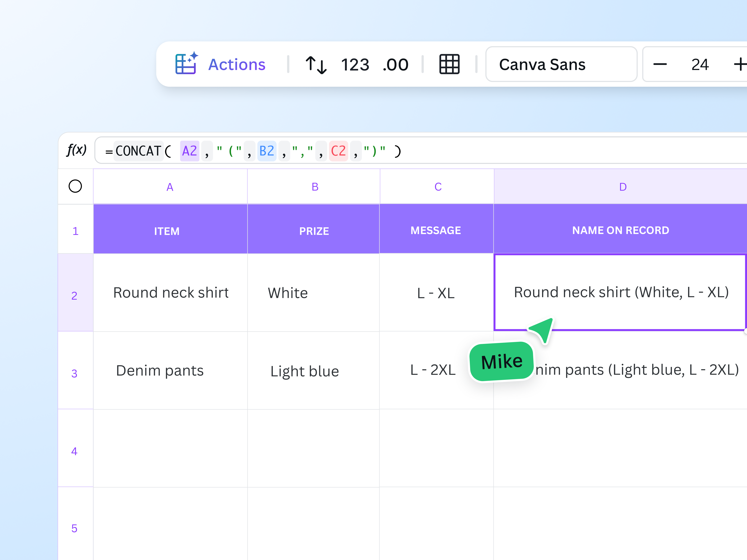
Task: Select row 2 header
Action: point(76,293)
